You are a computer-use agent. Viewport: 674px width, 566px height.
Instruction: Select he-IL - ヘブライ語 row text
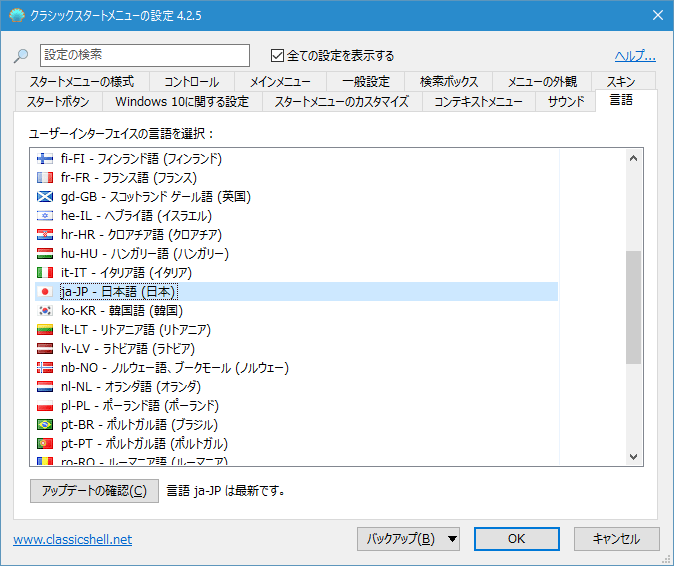(136, 216)
